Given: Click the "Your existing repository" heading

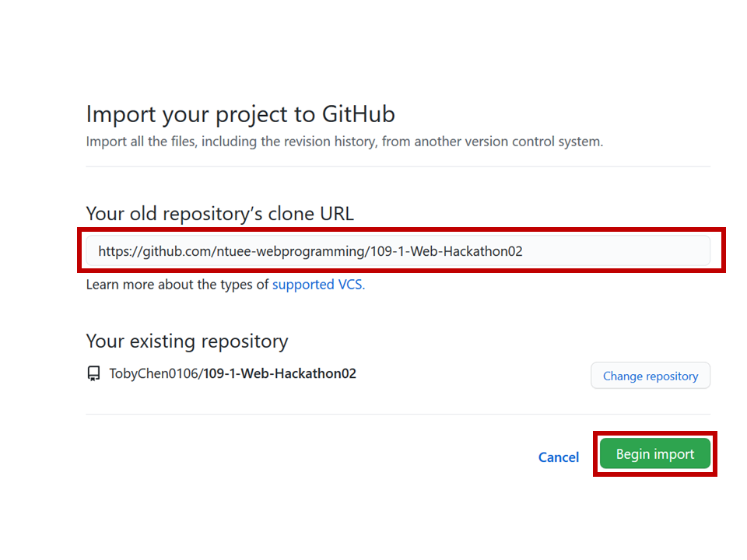Looking at the screenshot, I should point(187,341).
